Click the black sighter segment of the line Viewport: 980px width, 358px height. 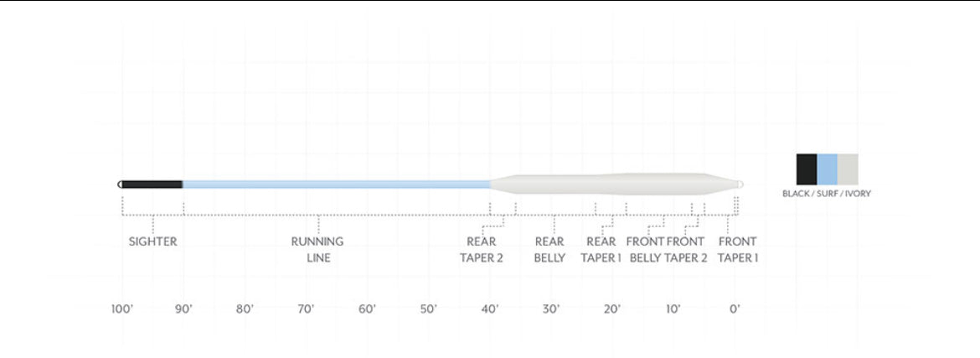152,184
